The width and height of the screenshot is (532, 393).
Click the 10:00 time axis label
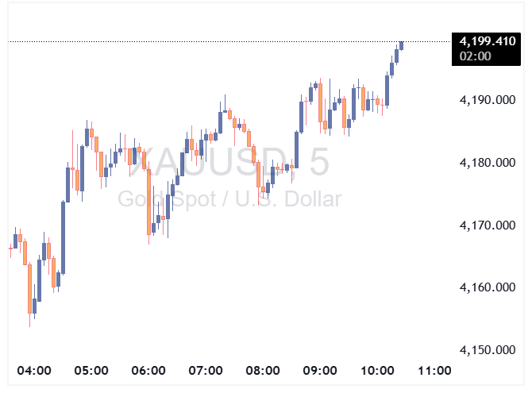pos(377,371)
